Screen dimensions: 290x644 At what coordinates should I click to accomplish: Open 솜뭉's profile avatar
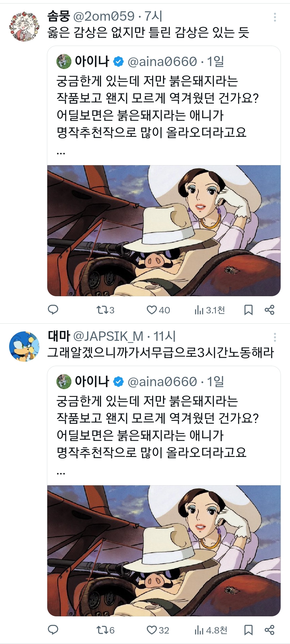[24, 27]
